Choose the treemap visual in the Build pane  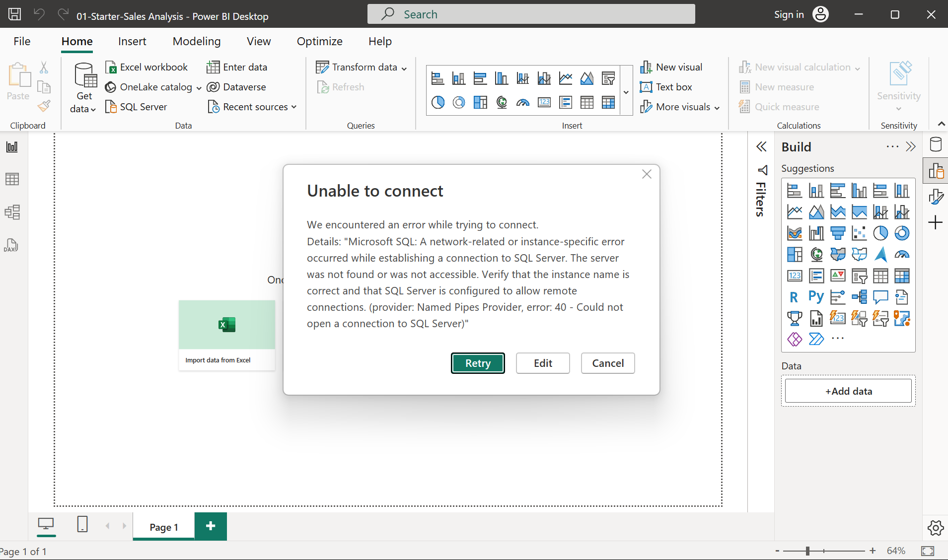pos(795,254)
